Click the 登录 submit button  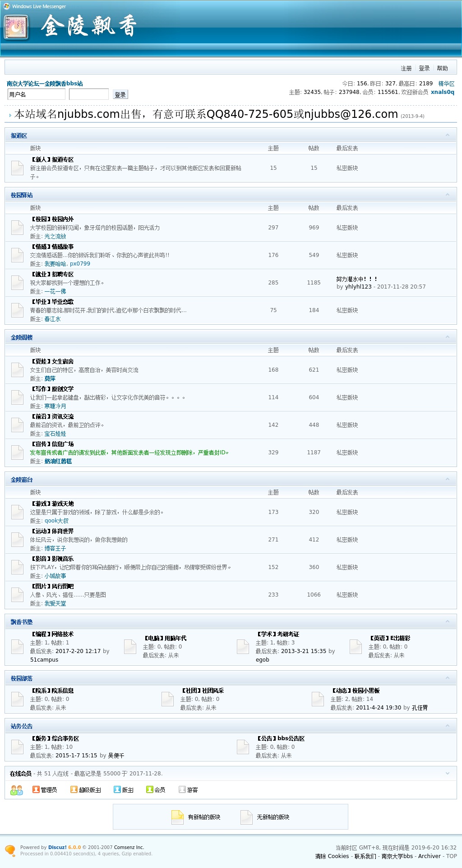click(120, 94)
